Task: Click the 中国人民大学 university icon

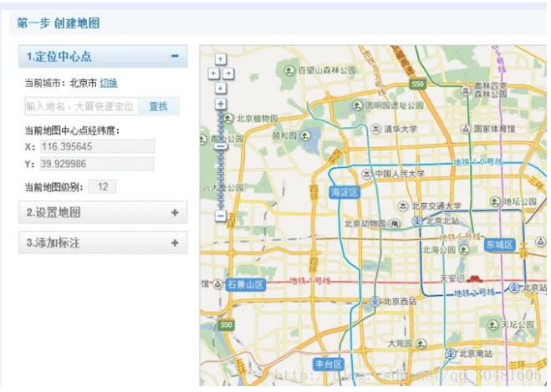Action: (x=366, y=174)
